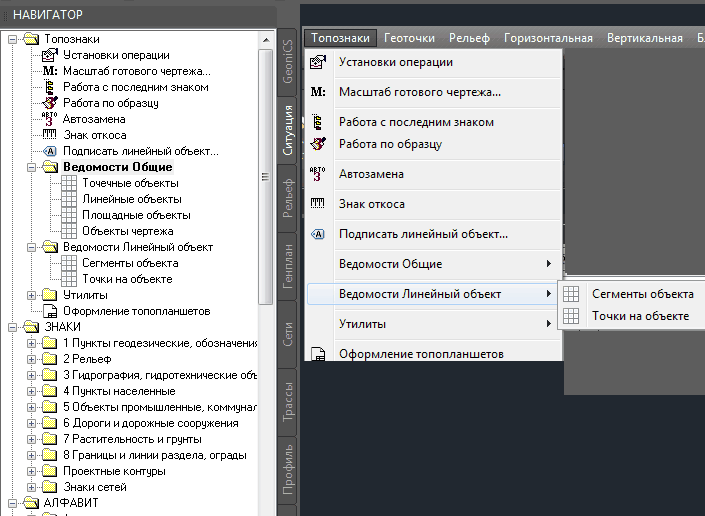Click the Установки операции icon in the dropdown menu
Viewport: 705px width, 516px height.
(x=318, y=63)
